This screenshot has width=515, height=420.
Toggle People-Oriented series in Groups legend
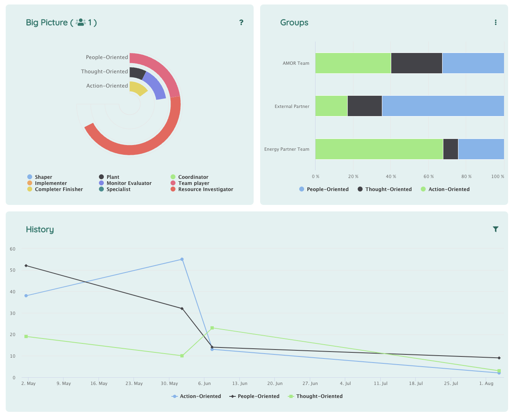click(324, 189)
